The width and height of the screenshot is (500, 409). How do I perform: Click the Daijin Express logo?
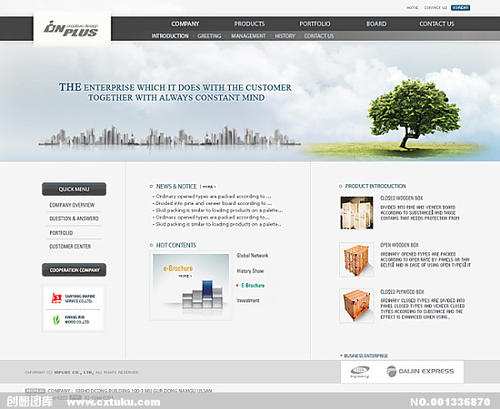[x=420, y=371]
